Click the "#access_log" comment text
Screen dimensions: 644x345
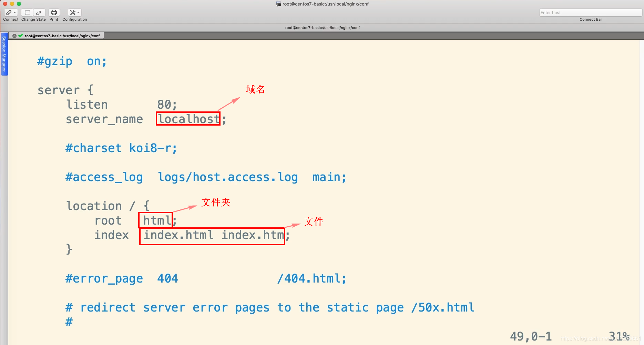tap(104, 177)
